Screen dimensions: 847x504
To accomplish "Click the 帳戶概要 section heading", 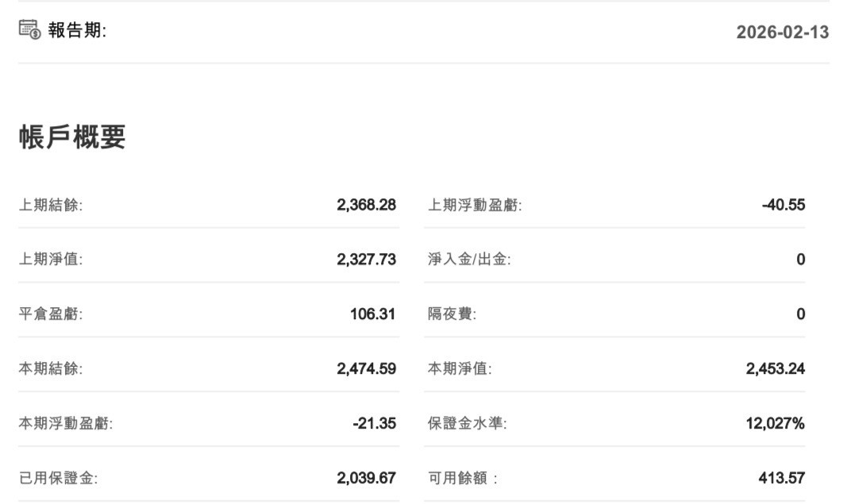I will point(72,137).
